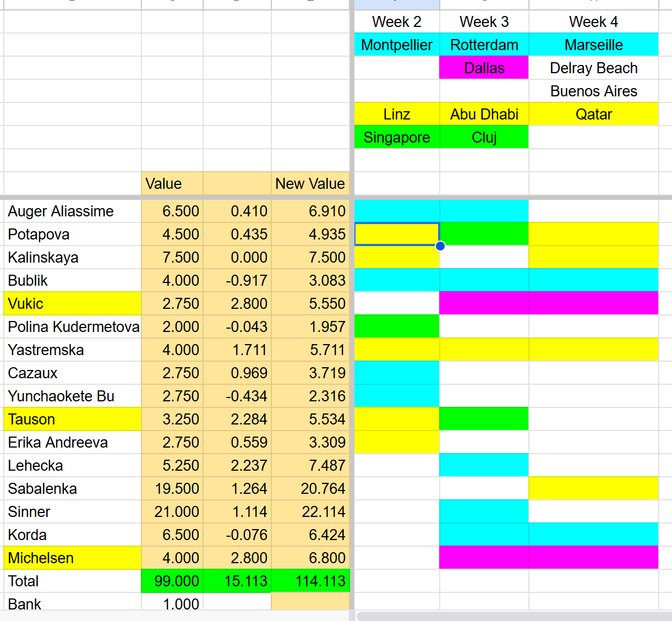Select the highlighted Vukic cell
This screenshot has height=621, width=672.
click(x=73, y=304)
